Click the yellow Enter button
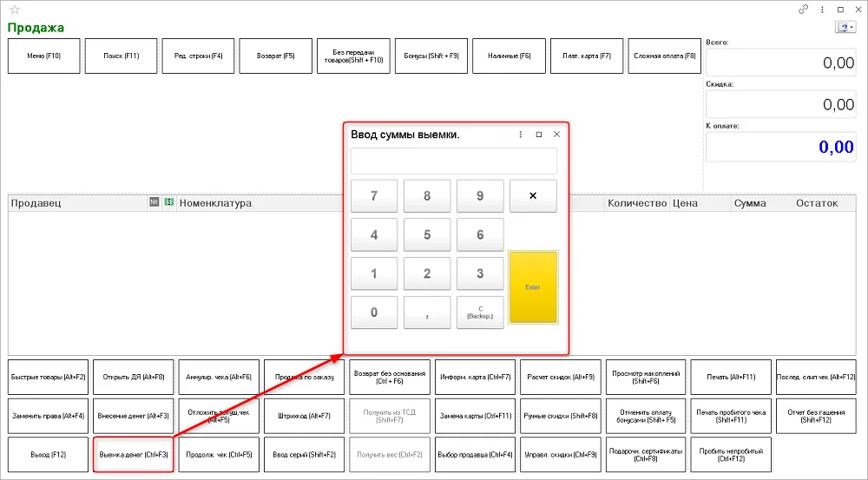 [533, 287]
